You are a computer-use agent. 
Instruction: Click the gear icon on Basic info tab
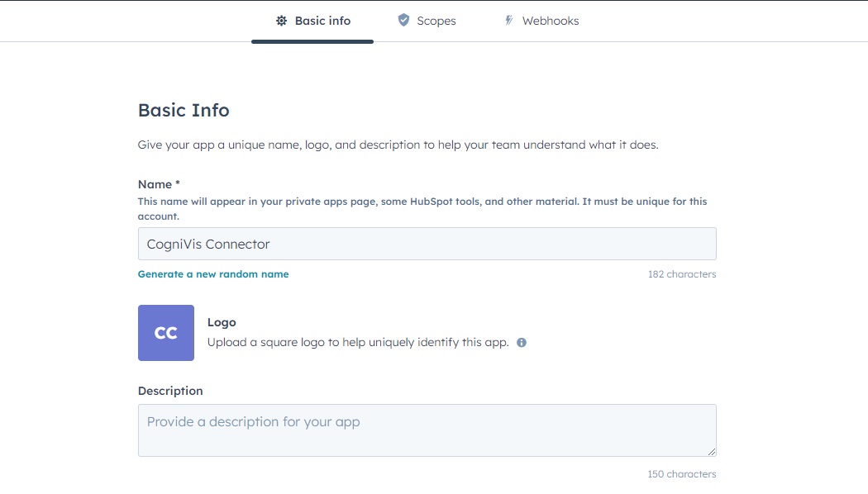pos(281,21)
